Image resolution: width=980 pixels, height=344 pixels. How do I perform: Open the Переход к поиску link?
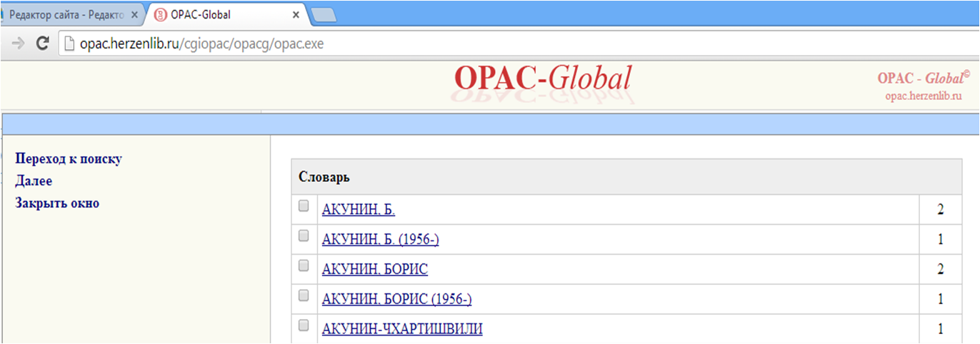(69, 158)
